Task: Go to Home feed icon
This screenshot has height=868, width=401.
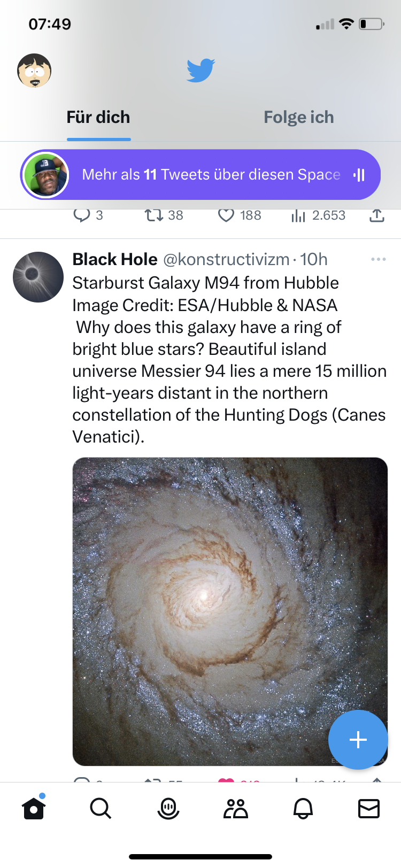Action: click(x=34, y=809)
